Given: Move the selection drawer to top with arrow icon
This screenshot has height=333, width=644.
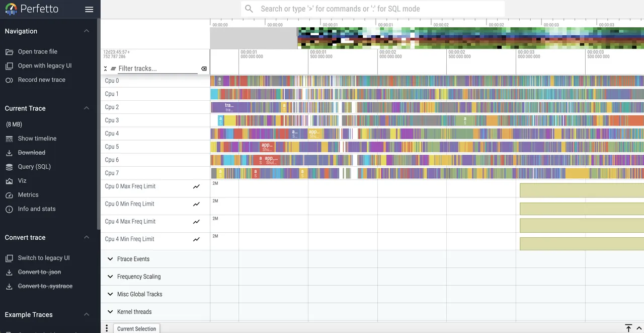Looking at the screenshot, I should [628, 328].
